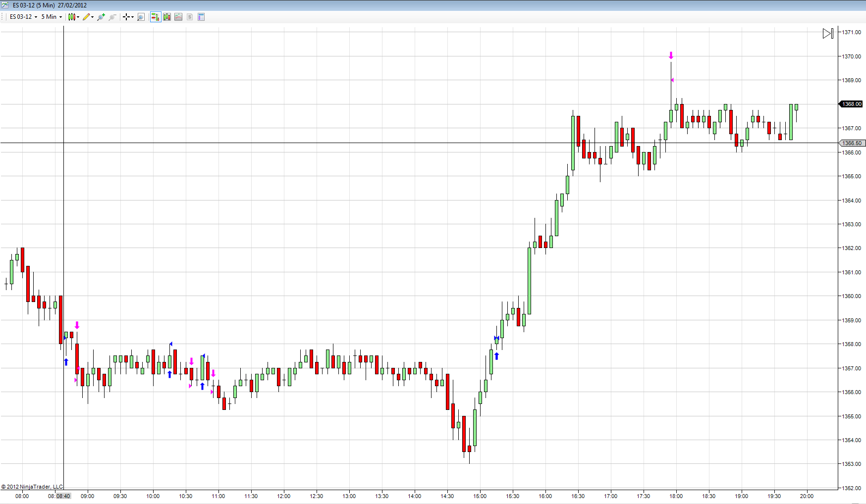866x504 pixels.
Task: Open the candlestick Data Series icon
Action: point(167,17)
